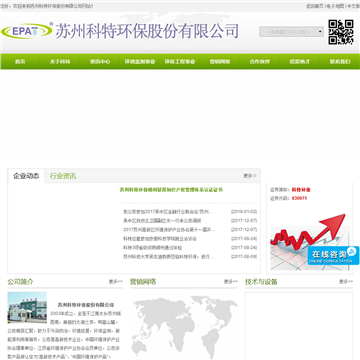The width and height of the screenshot is (360, 360).
Task: Click the 公司简介 section heading
Action: [x=21, y=282]
